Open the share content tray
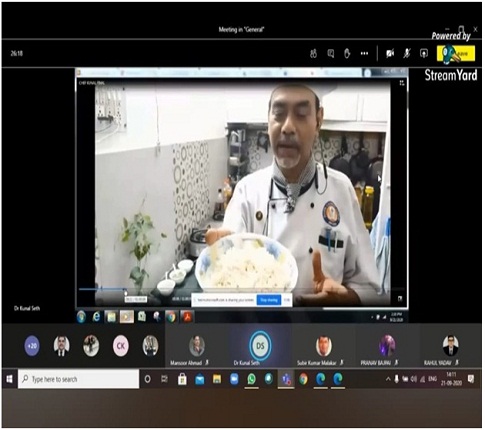 (424, 53)
